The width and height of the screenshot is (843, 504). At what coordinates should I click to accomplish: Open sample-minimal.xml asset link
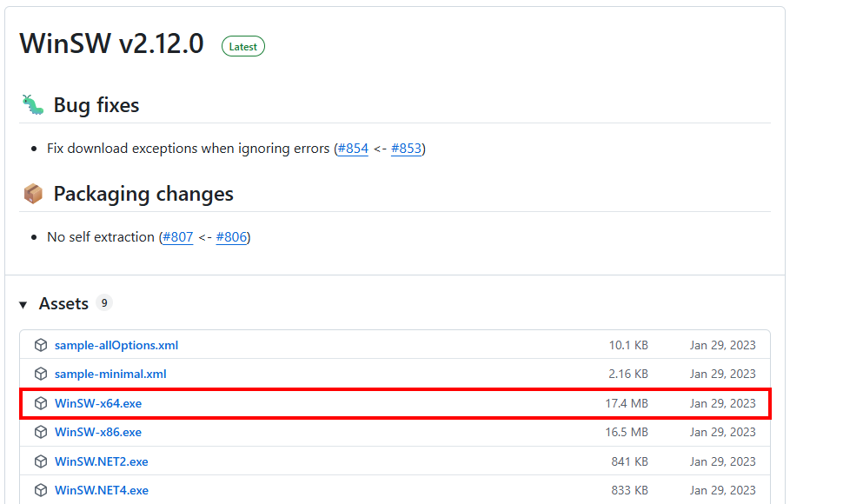coord(110,374)
